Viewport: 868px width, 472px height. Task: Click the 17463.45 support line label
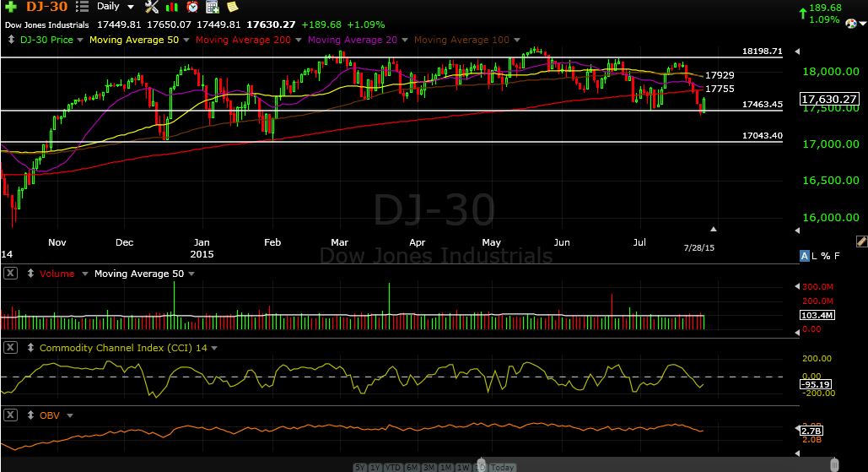[x=763, y=104]
